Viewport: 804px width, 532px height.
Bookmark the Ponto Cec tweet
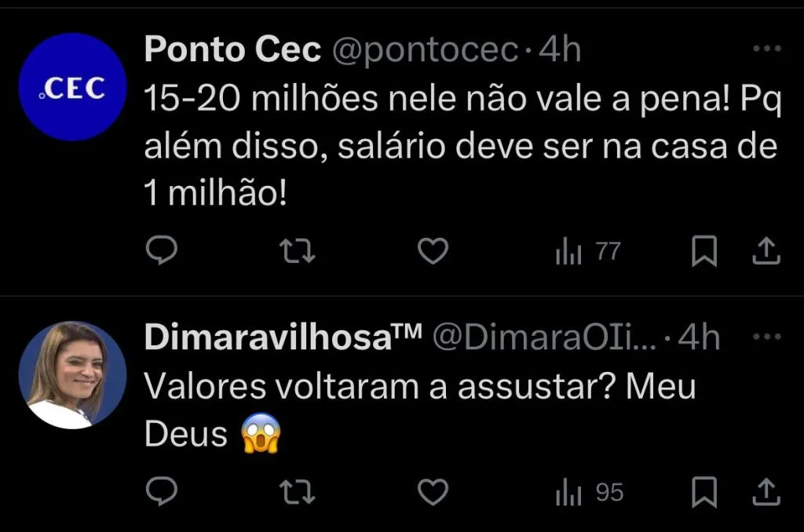703,251
